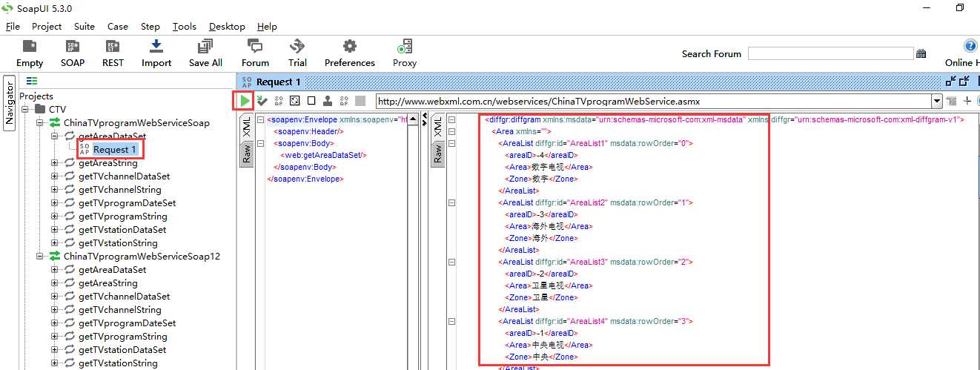This screenshot has width=980, height=370.
Task: Click the first shrink-window icon in Request 1 title bar
Action: click(951, 82)
